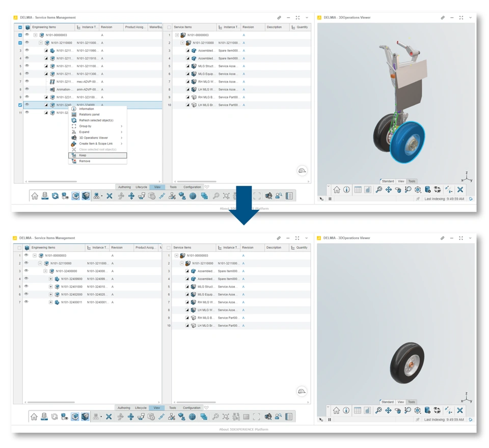
Task: Expand N101-32409900 in the bottom Engineering Items tree
Action: (x=50, y=278)
